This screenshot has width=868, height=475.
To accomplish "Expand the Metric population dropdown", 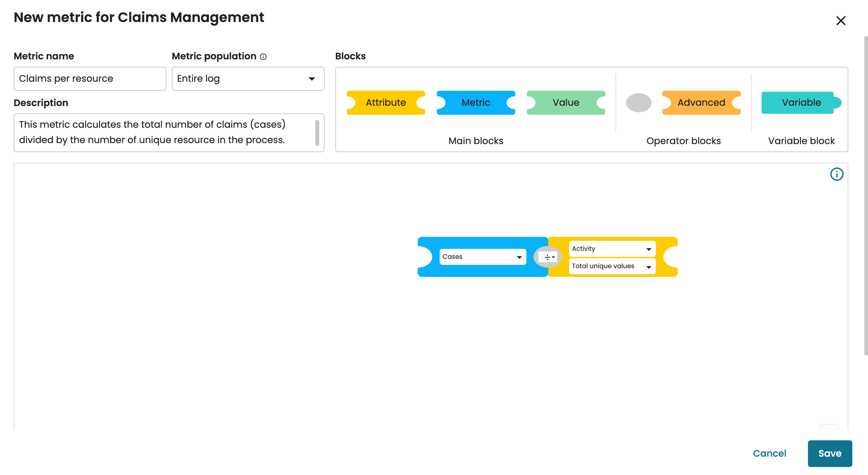I will [x=248, y=79].
